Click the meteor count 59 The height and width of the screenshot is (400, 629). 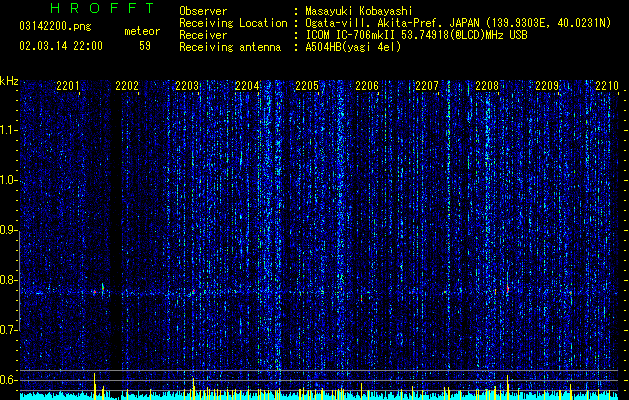pos(145,46)
